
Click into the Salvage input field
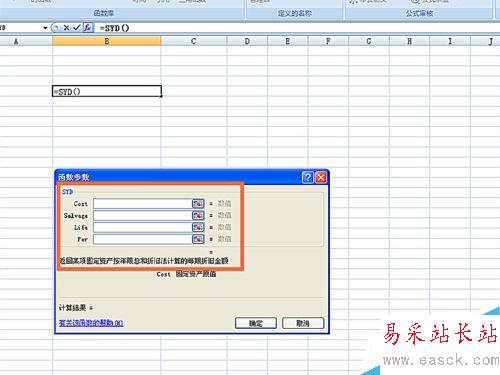point(142,215)
